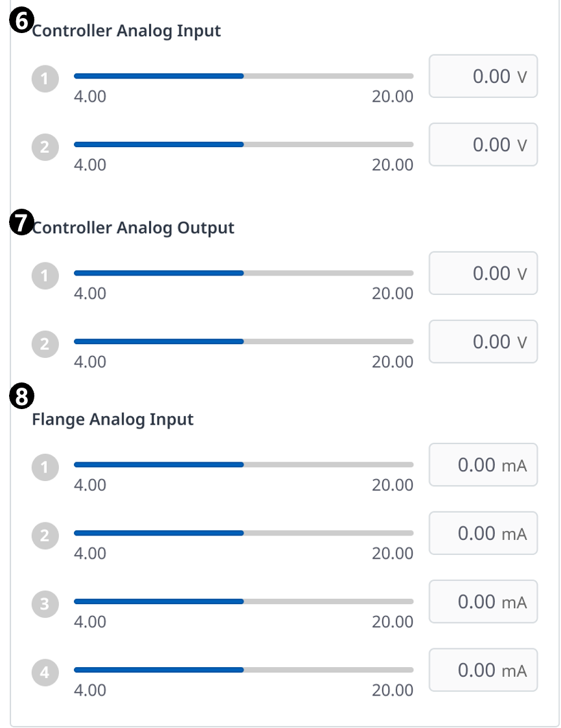Click Controller Analog Input 2 slider
This screenshot has width=561, height=728.
(244, 144)
